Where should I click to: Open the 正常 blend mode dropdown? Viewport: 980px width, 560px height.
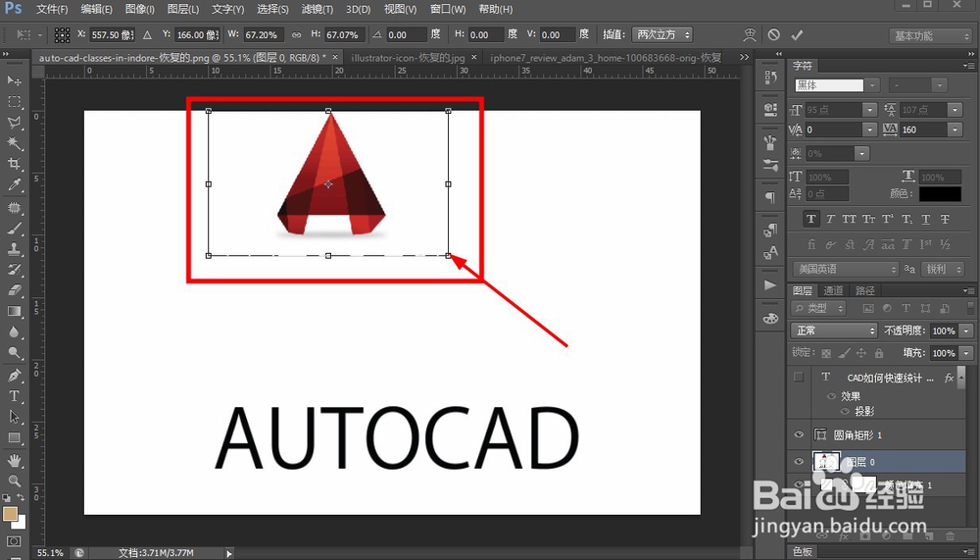click(834, 331)
